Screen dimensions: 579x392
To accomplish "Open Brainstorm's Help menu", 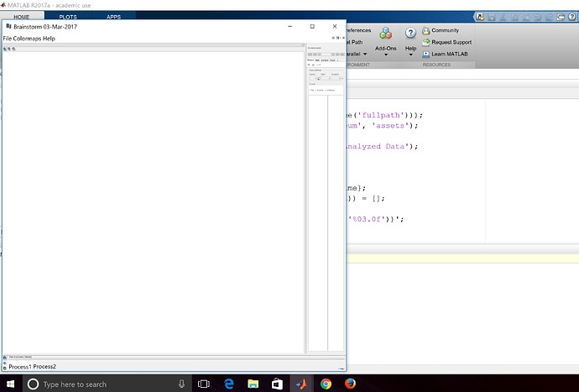I will [x=50, y=39].
